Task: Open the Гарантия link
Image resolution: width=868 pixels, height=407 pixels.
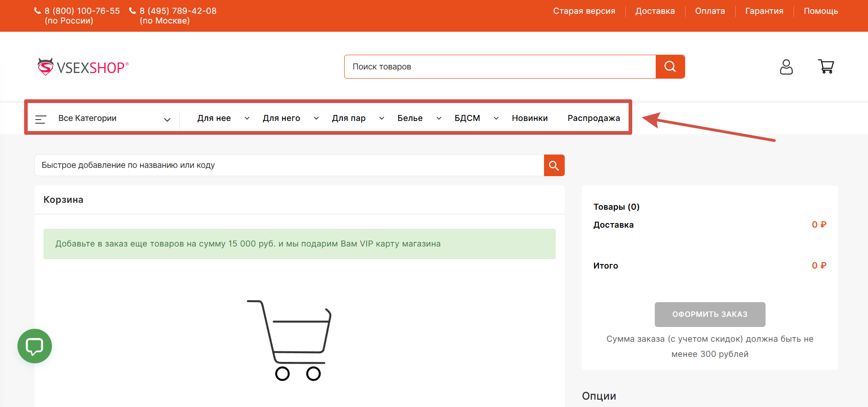Action: coord(764,11)
